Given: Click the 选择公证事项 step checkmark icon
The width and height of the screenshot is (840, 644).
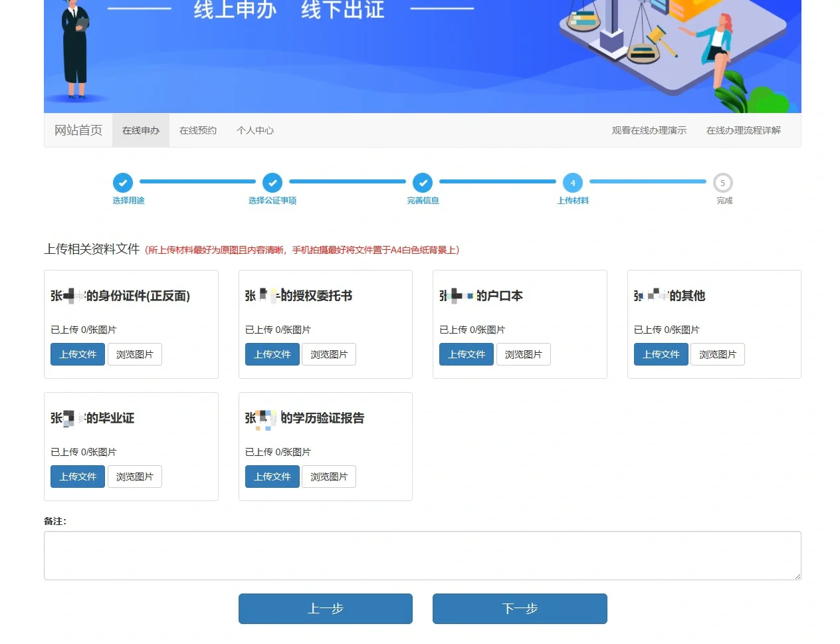Looking at the screenshot, I should pos(272,183).
